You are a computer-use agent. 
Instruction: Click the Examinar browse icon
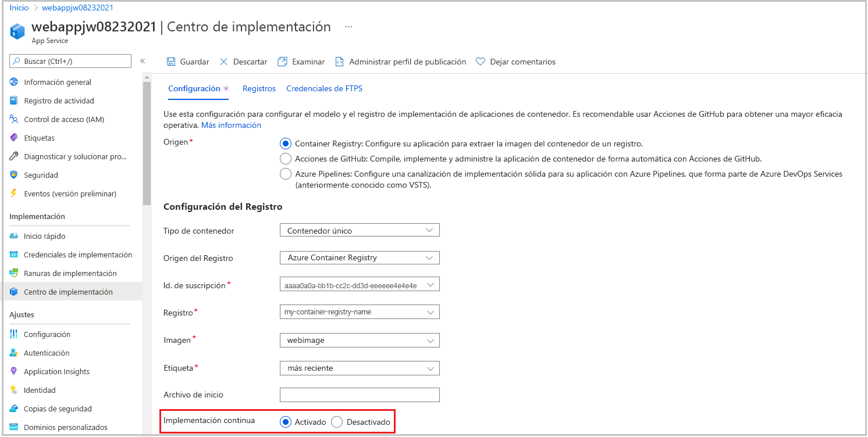(x=282, y=62)
